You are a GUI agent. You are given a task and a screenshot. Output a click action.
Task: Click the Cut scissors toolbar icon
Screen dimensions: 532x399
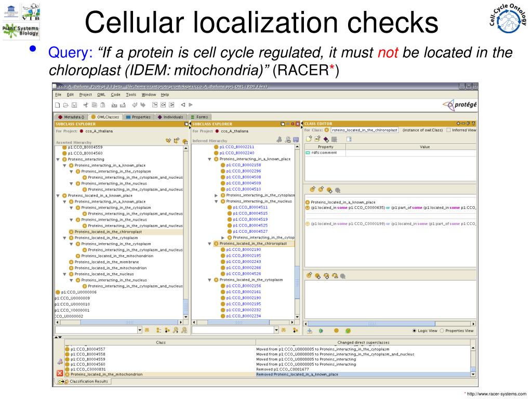tap(85, 105)
